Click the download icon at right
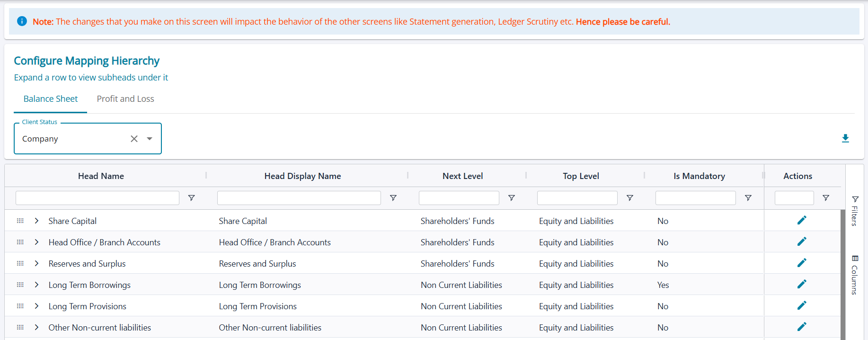Viewport: 868px width, 340px height. [x=845, y=138]
